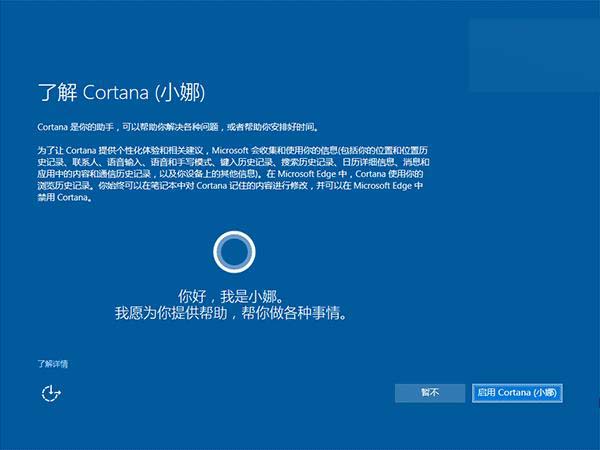Click the sentence starting Cortana 是你的助手
This screenshot has height=450, width=600.
click(178, 127)
